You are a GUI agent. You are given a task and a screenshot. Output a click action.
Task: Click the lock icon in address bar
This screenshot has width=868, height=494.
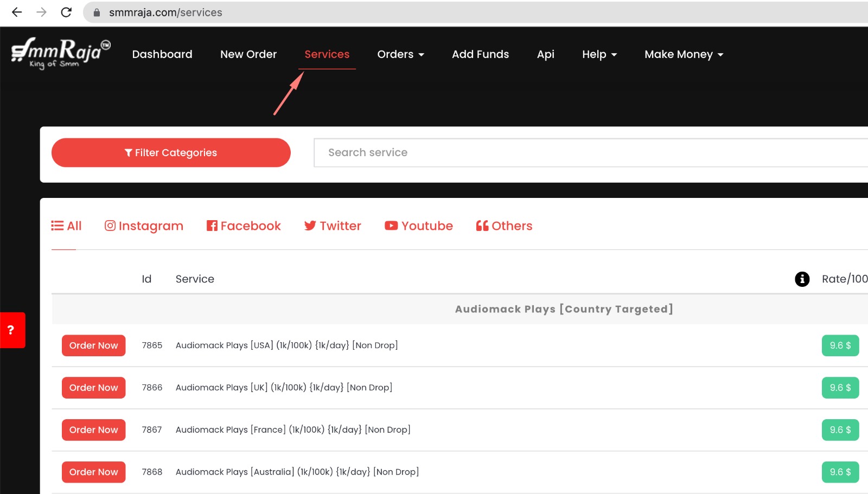(97, 12)
